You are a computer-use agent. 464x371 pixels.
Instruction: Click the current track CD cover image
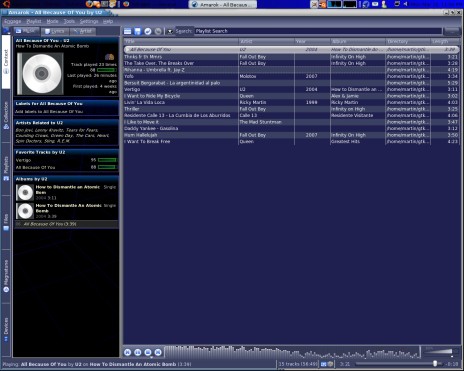click(x=40, y=74)
